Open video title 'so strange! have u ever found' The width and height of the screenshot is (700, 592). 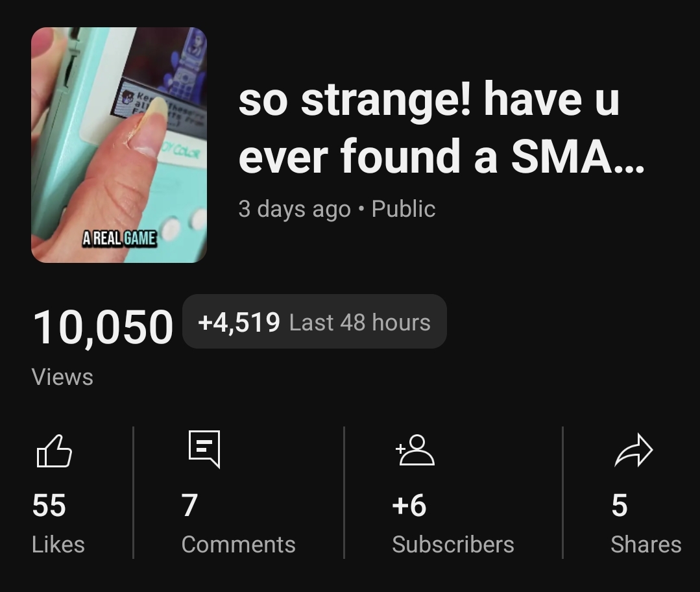(441, 128)
